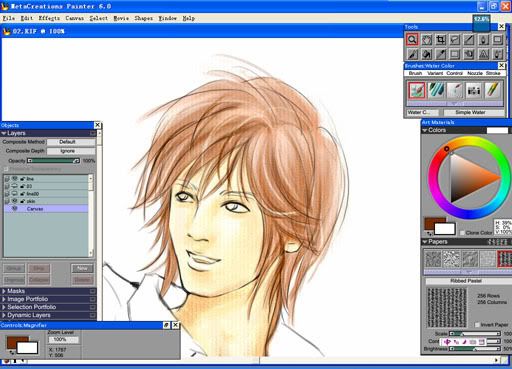Select the Canvas layer row
This screenshot has height=369, width=512.
[46, 209]
